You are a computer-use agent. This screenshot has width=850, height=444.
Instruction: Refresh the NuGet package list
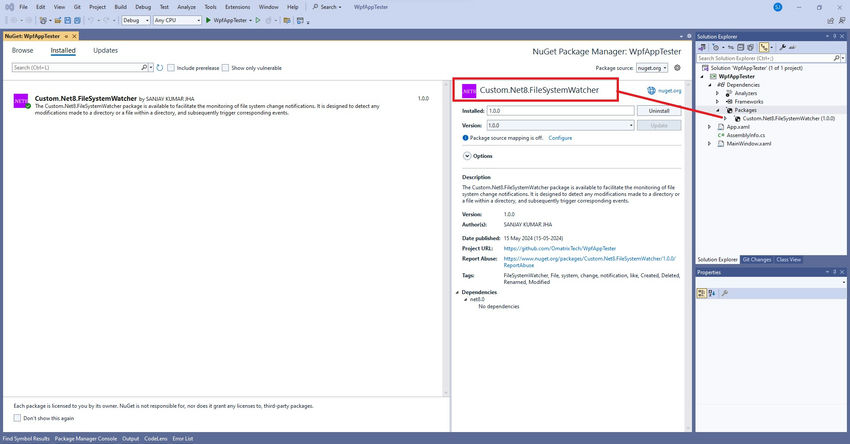[159, 68]
